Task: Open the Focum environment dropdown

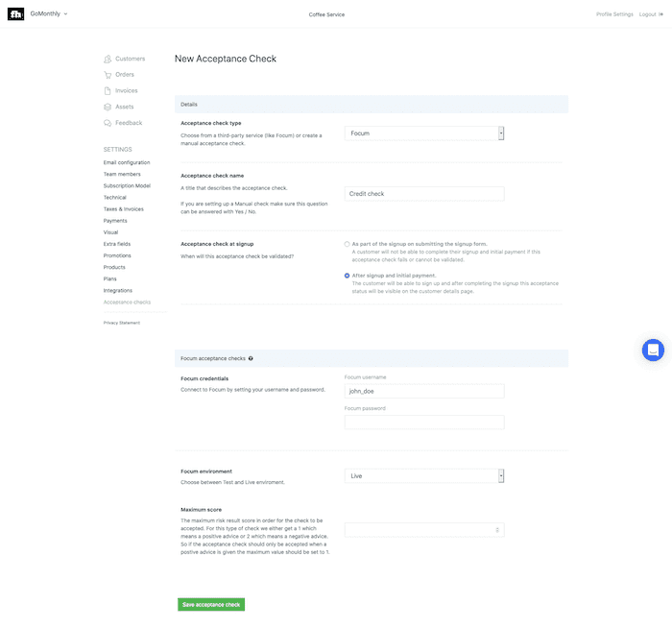Action: [424, 476]
